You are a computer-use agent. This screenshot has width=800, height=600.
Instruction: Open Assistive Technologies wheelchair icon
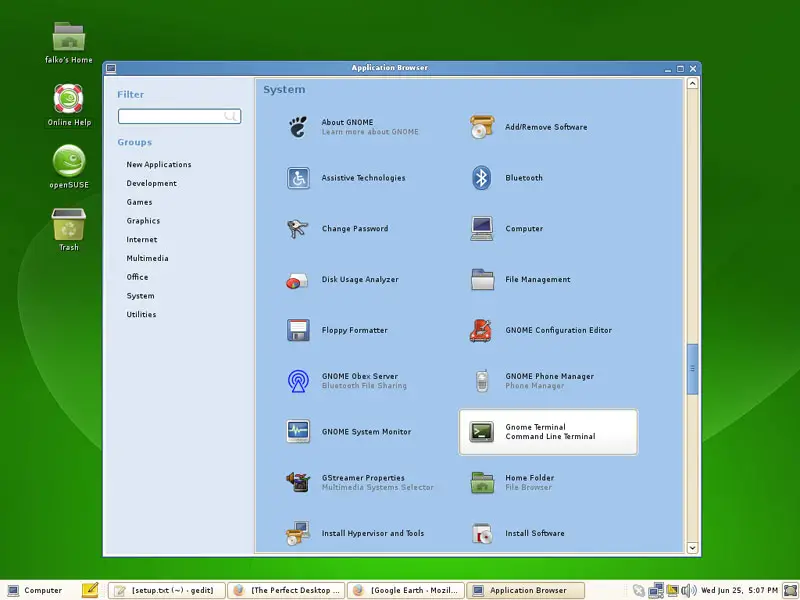click(x=298, y=178)
